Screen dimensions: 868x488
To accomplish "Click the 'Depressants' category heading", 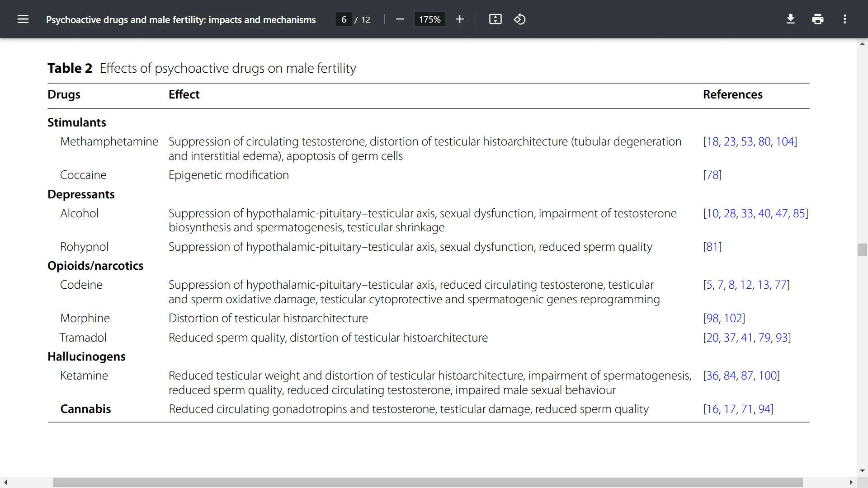I will pos(81,194).
